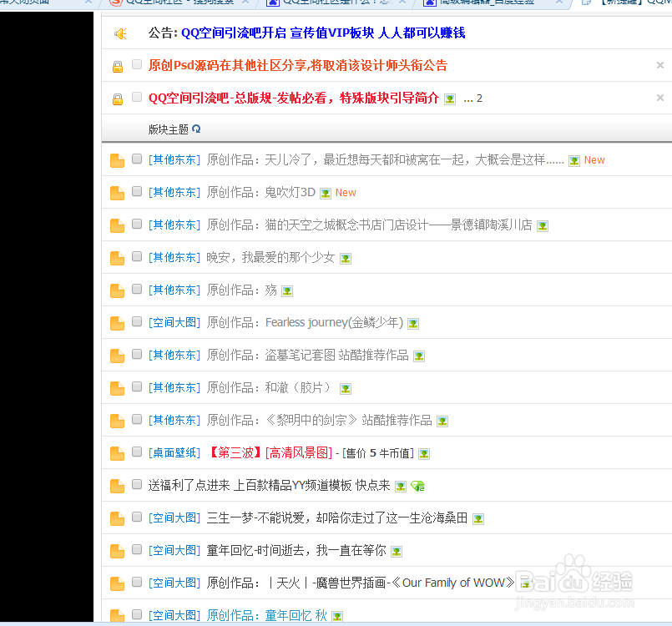The height and width of the screenshot is (626, 672).
Task: Open thread 原创Psd源码在其他社区分享
Action: click(x=298, y=66)
